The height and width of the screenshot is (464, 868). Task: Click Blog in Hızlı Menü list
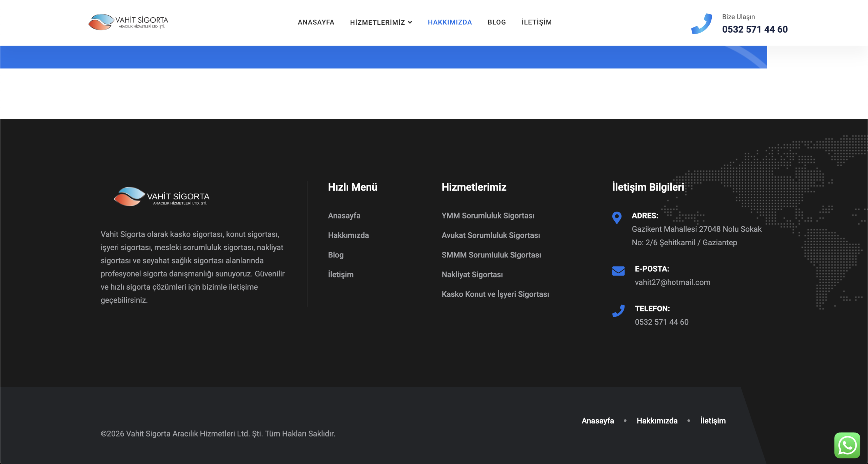[336, 255]
